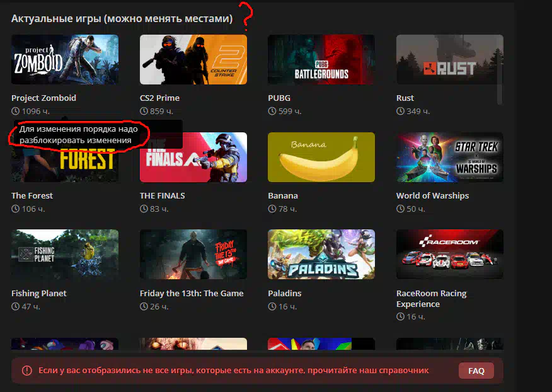
Task: Open the World of Warships thumbnail
Action: (449, 157)
